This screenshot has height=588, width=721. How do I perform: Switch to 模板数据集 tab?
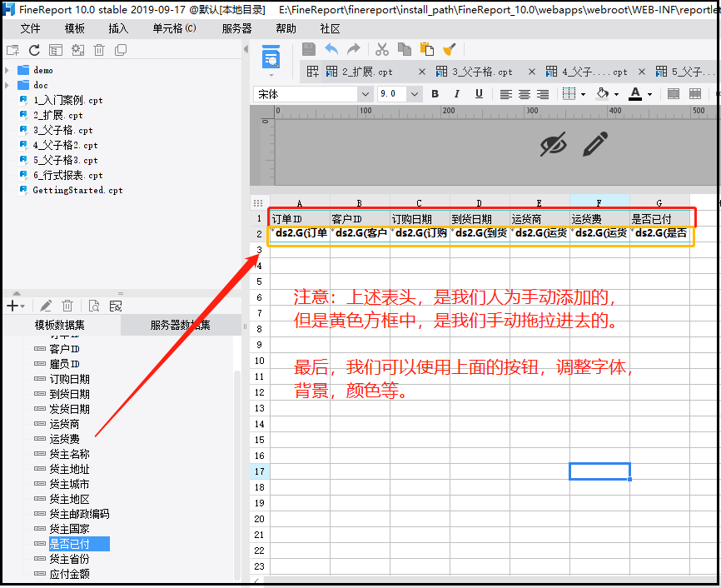tap(59, 326)
